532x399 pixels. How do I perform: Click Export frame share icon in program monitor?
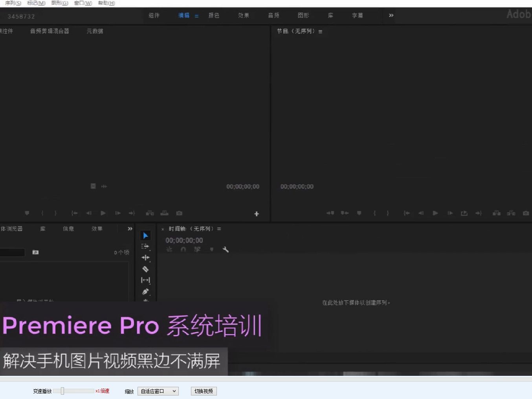tap(464, 213)
